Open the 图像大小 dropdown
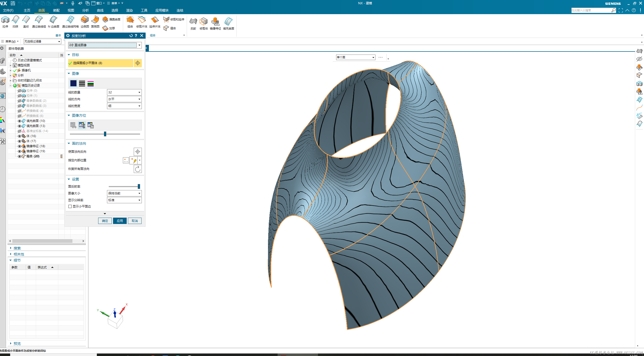This screenshot has width=644, height=356. pyautogui.click(x=124, y=193)
